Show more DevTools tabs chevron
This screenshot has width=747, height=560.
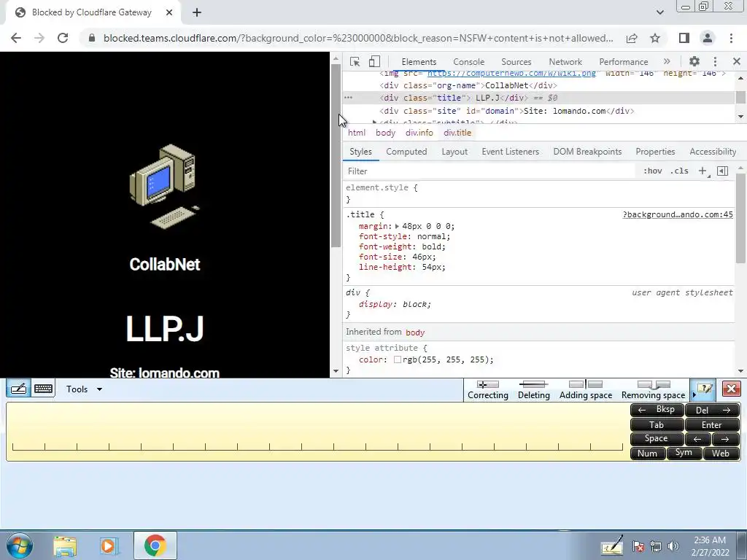(667, 61)
